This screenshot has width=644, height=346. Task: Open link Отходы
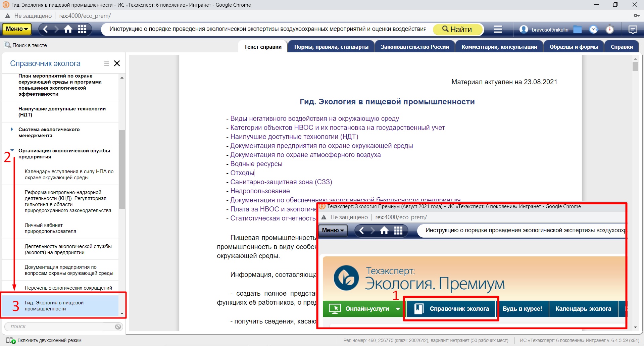pyautogui.click(x=242, y=173)
